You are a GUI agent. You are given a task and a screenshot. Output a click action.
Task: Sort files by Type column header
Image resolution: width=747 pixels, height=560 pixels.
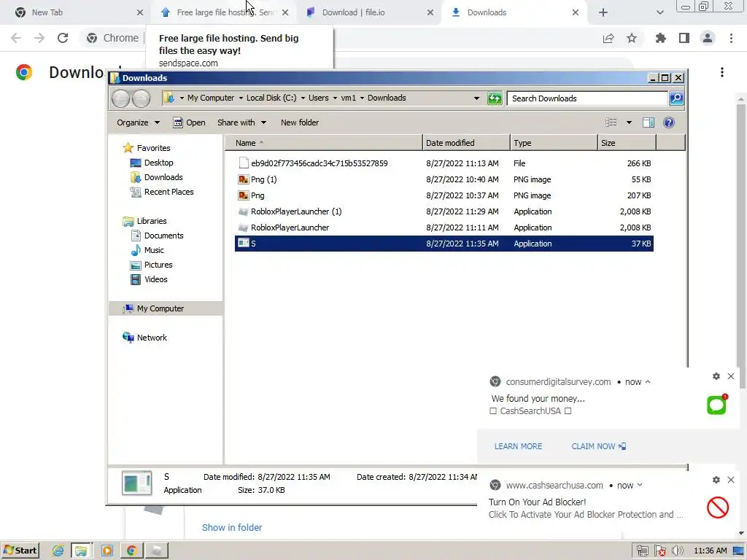(554, 143)
